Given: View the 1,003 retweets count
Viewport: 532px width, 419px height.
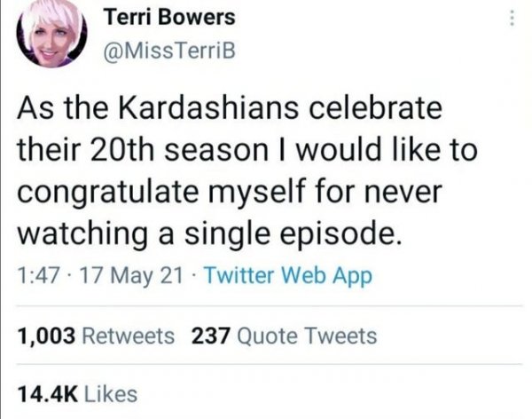Looking at the screenshot, I should tap(48, 336).
